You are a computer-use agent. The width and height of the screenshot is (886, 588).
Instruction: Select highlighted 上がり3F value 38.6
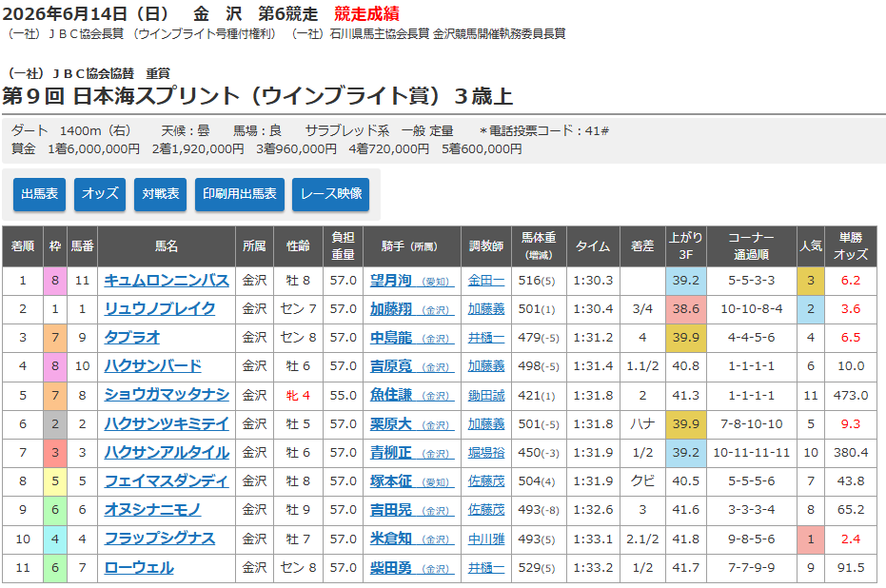[686, 309]
